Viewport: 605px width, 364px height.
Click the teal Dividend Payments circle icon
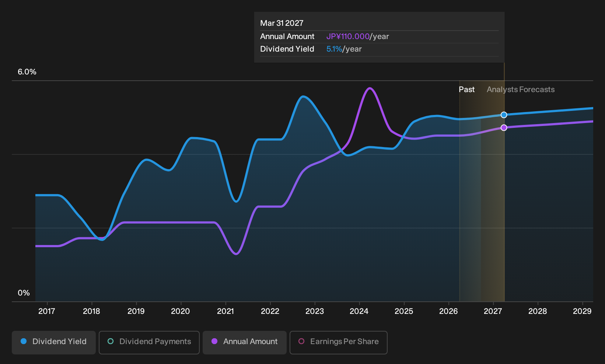111,341
